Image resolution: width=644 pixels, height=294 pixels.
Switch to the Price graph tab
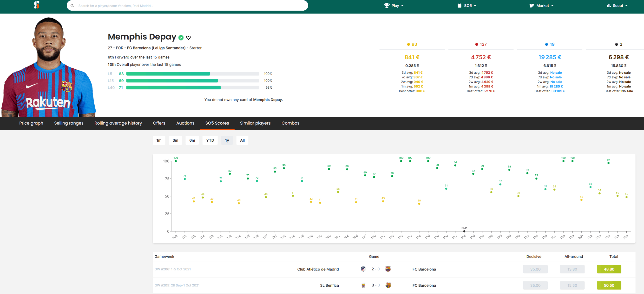click(x=31, y=123)
